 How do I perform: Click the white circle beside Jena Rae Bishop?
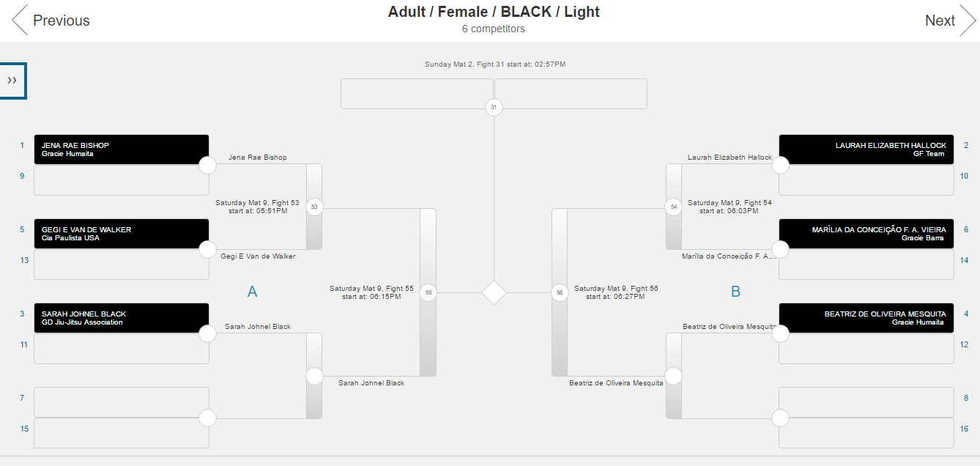pos(208,165)
